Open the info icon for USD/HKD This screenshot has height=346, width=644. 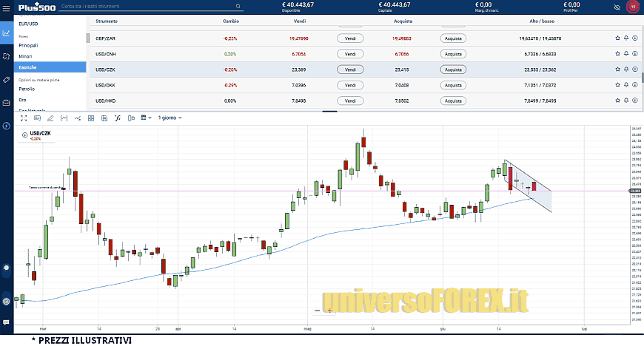pos(635,101)
